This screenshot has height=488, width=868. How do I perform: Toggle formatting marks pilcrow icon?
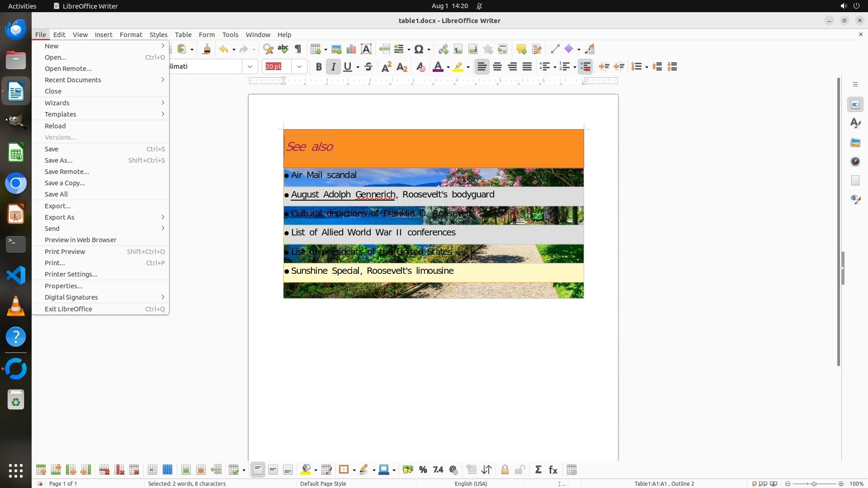click(x=298, y=49)
